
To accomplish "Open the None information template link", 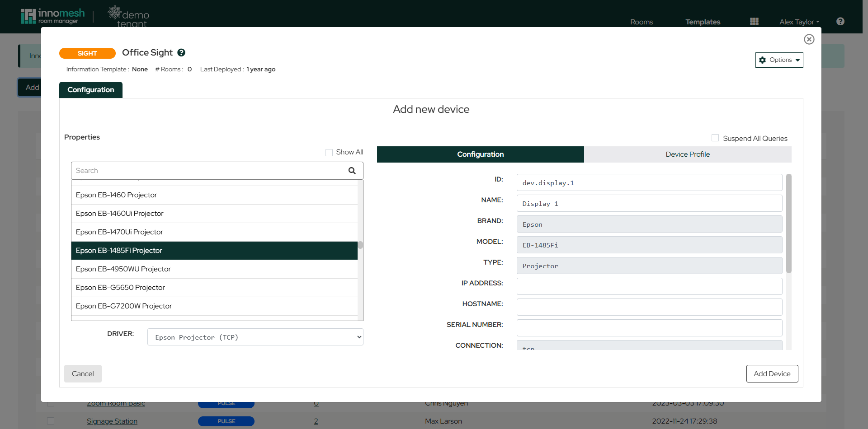I will pos(140,70).
